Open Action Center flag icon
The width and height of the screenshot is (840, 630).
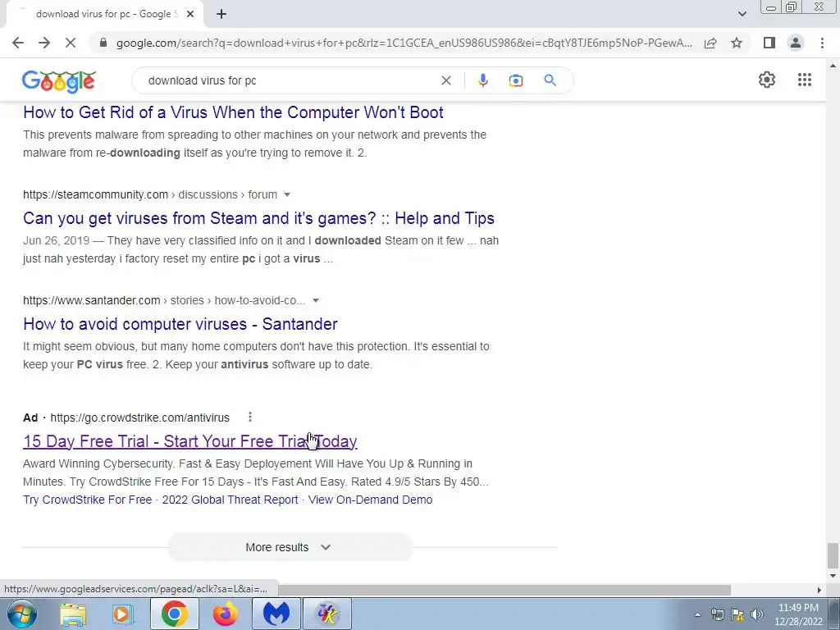(x=737, y=614)
